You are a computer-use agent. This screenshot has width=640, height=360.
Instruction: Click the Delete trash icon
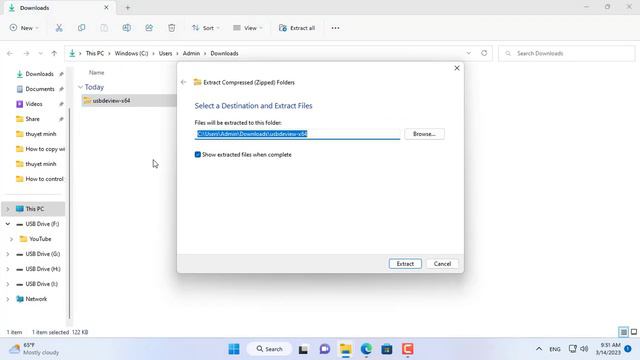click(x=172, y=28)
